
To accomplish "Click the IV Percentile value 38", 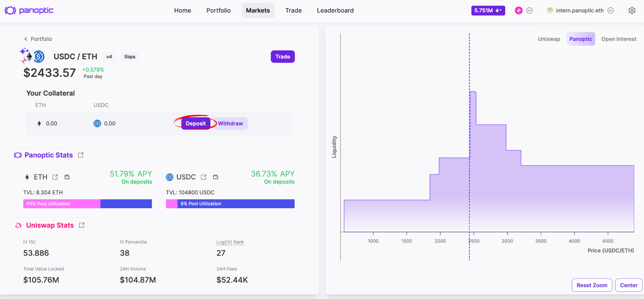I will 124,253.
